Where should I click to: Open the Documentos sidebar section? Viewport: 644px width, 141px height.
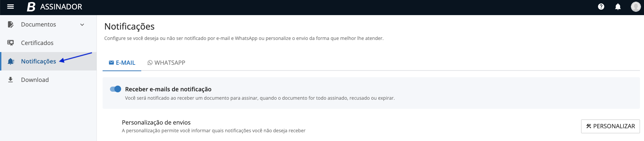38,25
